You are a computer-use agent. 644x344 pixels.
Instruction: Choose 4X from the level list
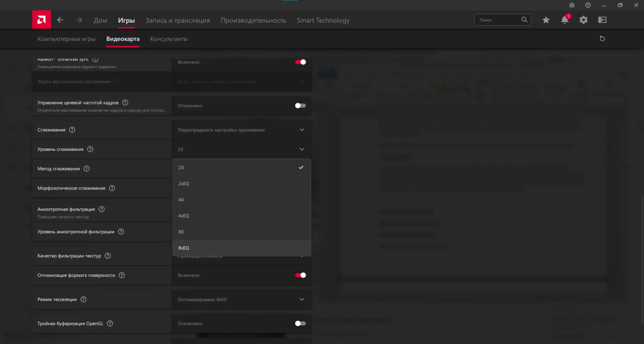point(181,200)
